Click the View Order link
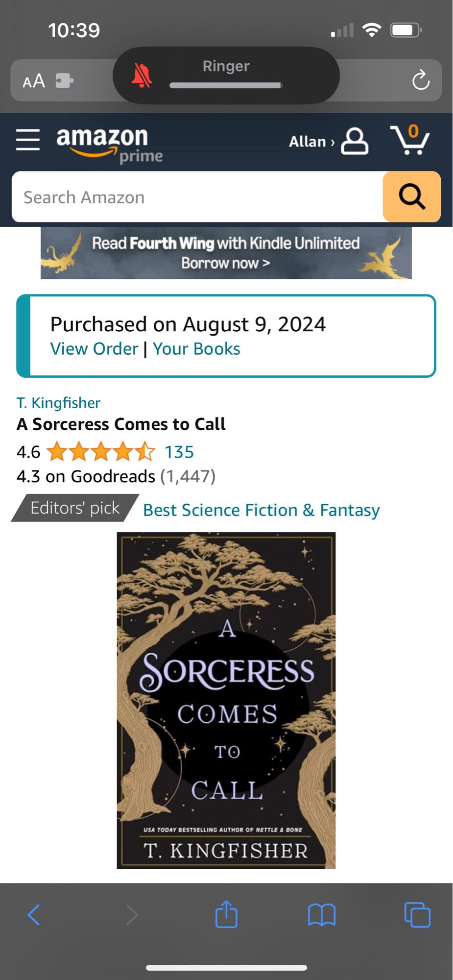Image resolution: width=453 pixels, height=980 pixels. coord(94,349)
